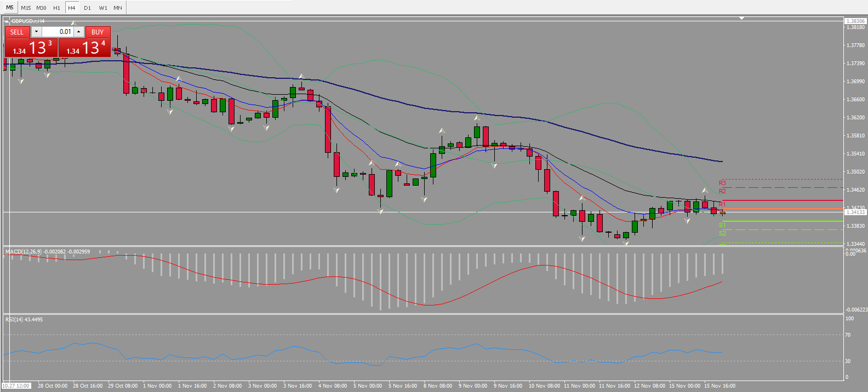Select the H4 timeframe button

point(72,8)
